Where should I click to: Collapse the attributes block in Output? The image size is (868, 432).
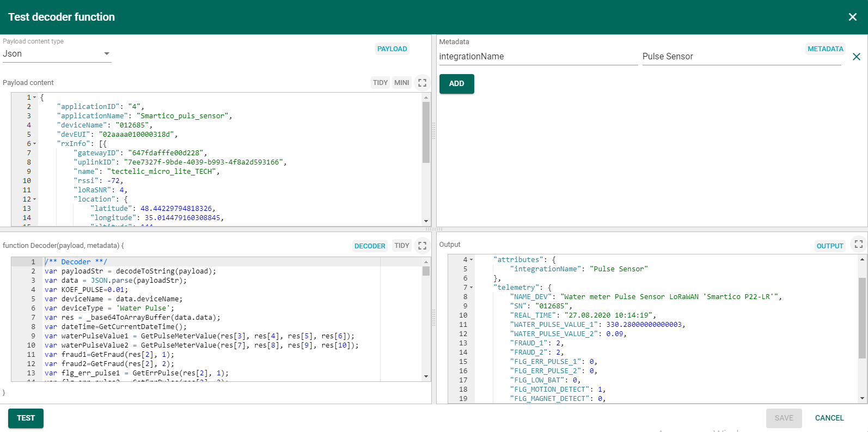472,260
